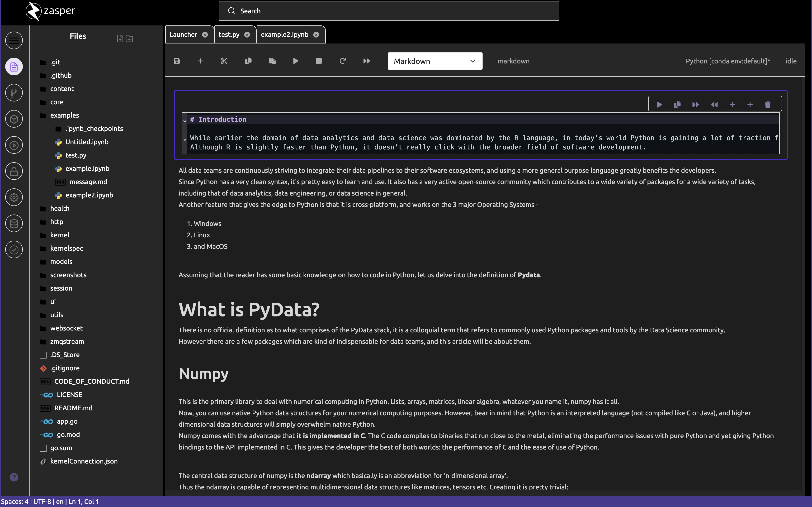Click the Add cell below icon

pos(750,104)
